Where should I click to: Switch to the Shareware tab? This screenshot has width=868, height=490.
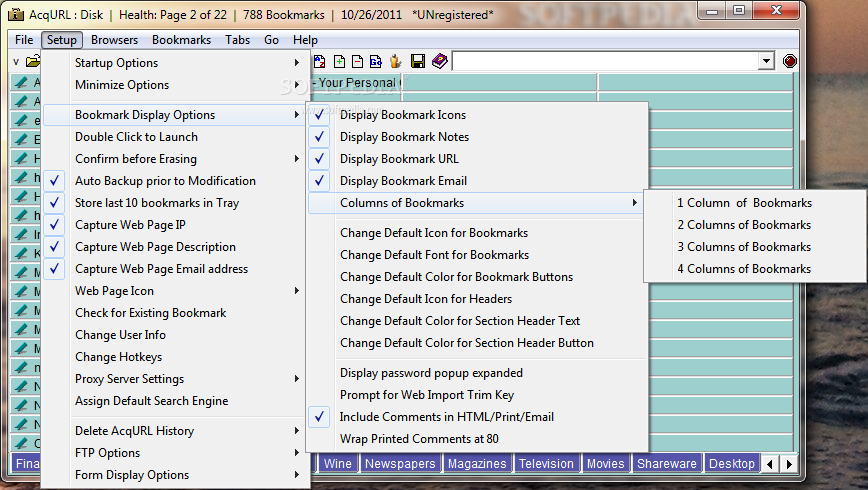coord(666,463)
